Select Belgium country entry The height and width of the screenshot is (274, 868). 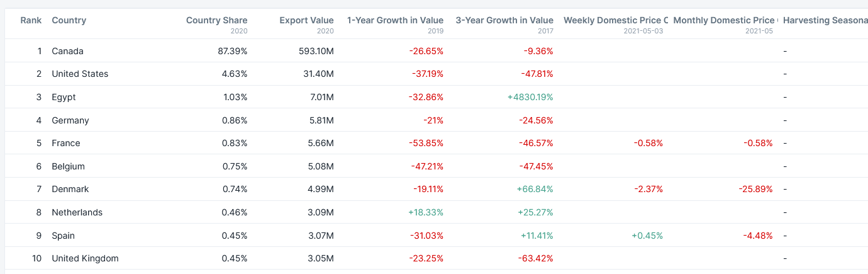pyautogui.click(x=68, y=166)
